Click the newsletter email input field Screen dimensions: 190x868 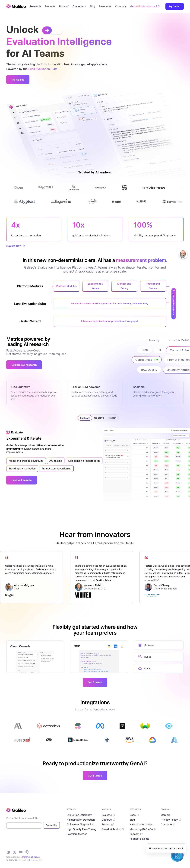click(24, 825)
